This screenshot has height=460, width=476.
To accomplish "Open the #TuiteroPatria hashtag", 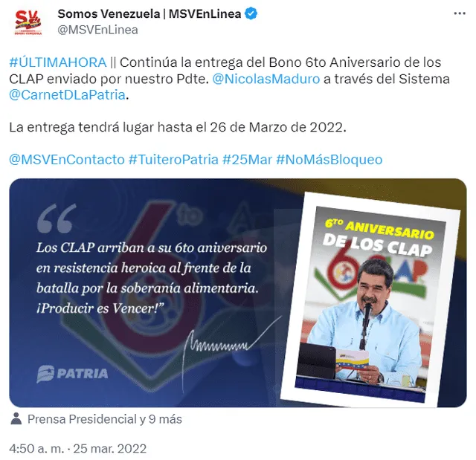I will click(173, 160).
